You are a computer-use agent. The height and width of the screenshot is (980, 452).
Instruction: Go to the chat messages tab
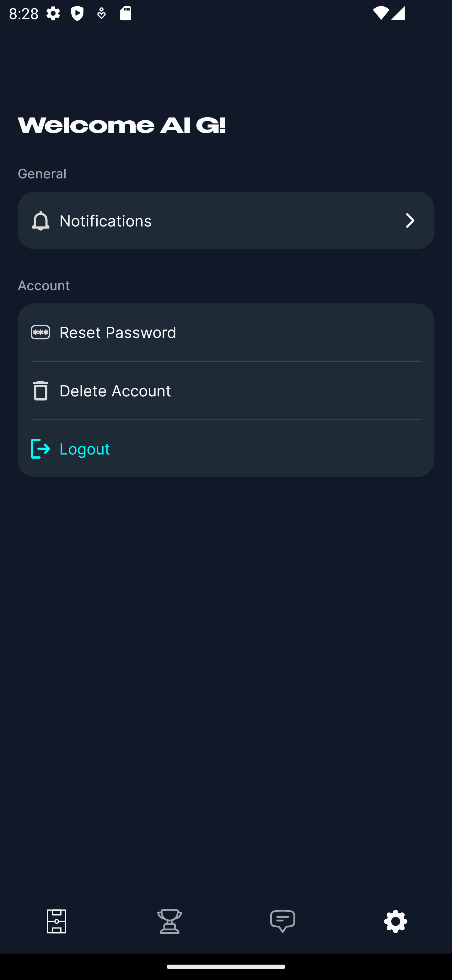282,921
